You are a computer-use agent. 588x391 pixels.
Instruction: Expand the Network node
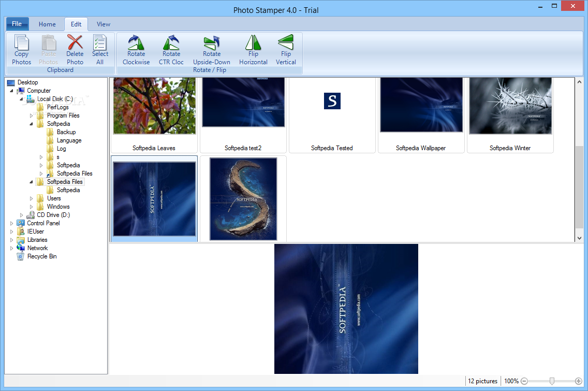[x=11, y=248]
